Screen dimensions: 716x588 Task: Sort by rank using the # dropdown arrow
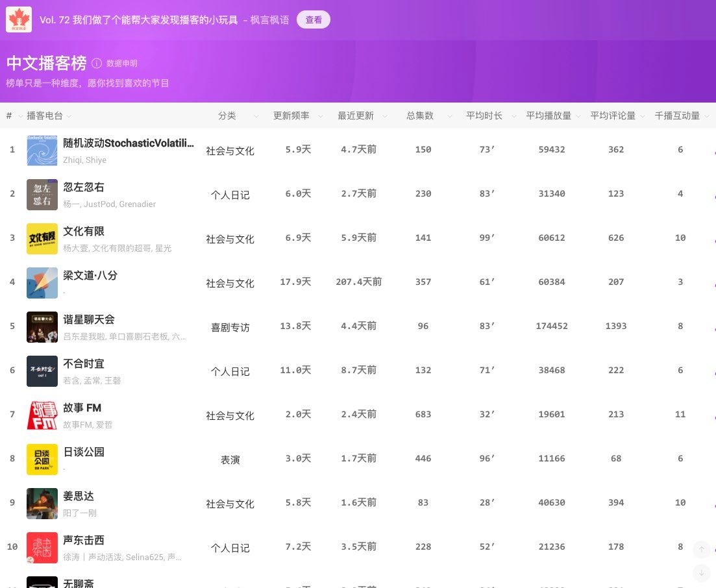click(20, 116)
